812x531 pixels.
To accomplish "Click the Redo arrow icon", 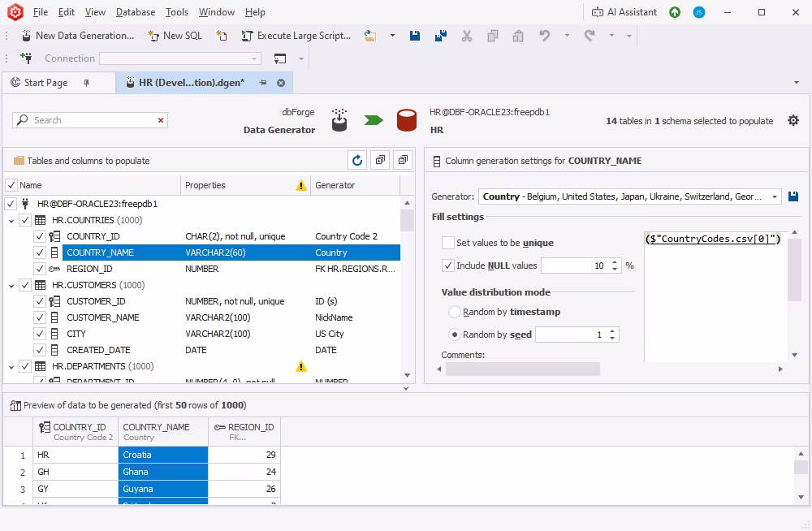I will point(590,36).
